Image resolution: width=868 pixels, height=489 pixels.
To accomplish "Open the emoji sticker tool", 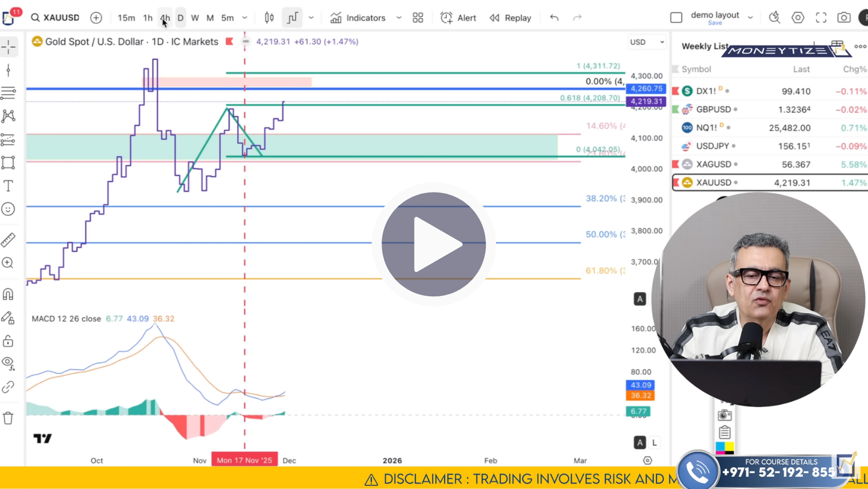I will (8, 209).
